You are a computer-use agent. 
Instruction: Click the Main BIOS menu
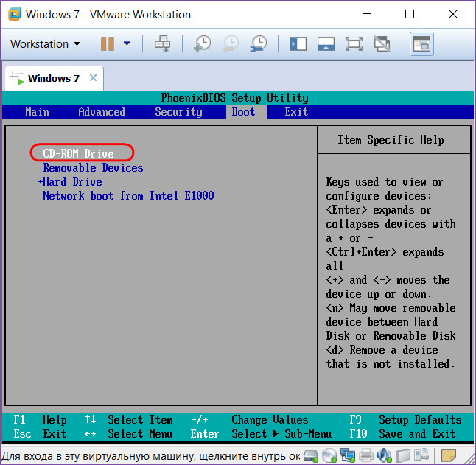[37, 112]
